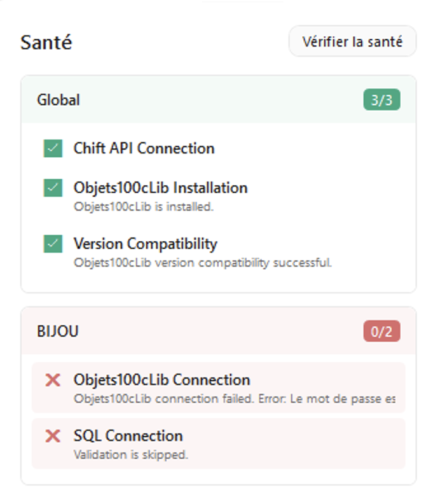Click the Validation is skipped message
The width and height of the screenshot is (440, 504).
point(131,455)
